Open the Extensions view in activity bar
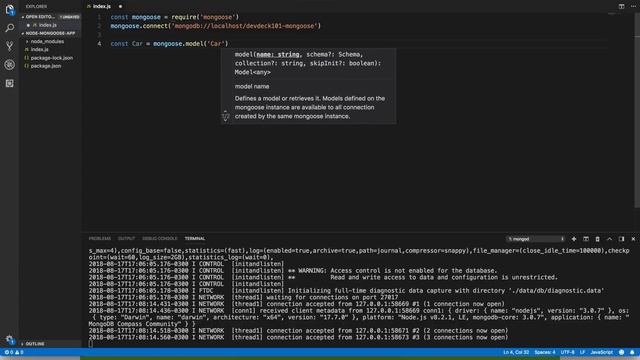The height and width of the screenshot is (360, 640). 9,83
